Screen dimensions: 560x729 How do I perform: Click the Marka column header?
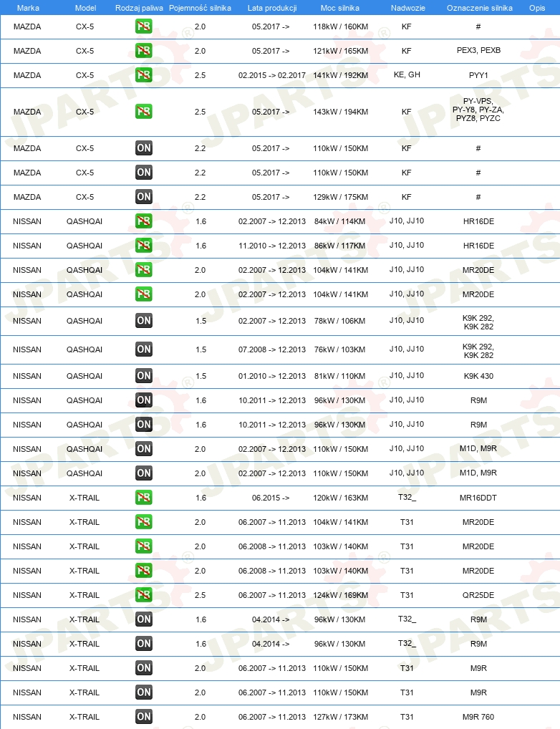click(28, 8)
